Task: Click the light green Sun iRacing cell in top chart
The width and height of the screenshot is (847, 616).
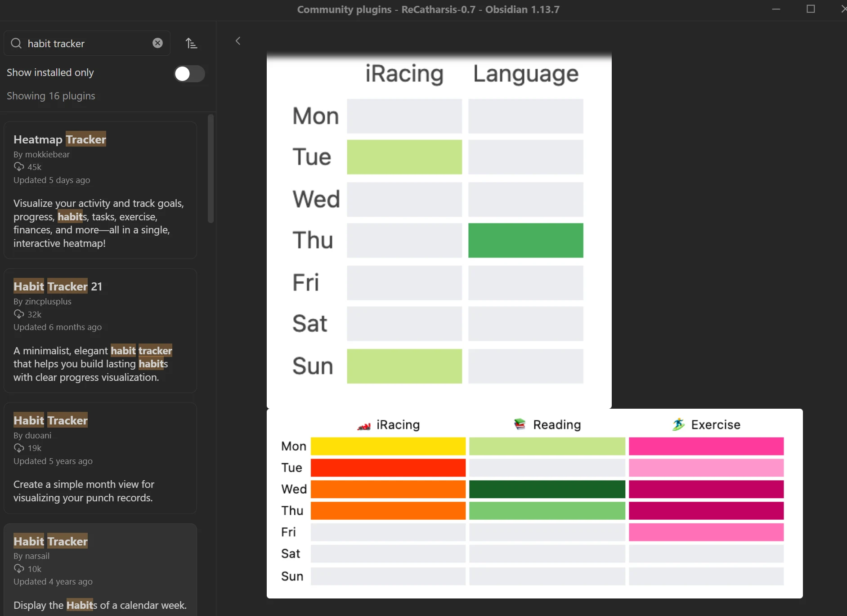Action: tap(404, 366)
